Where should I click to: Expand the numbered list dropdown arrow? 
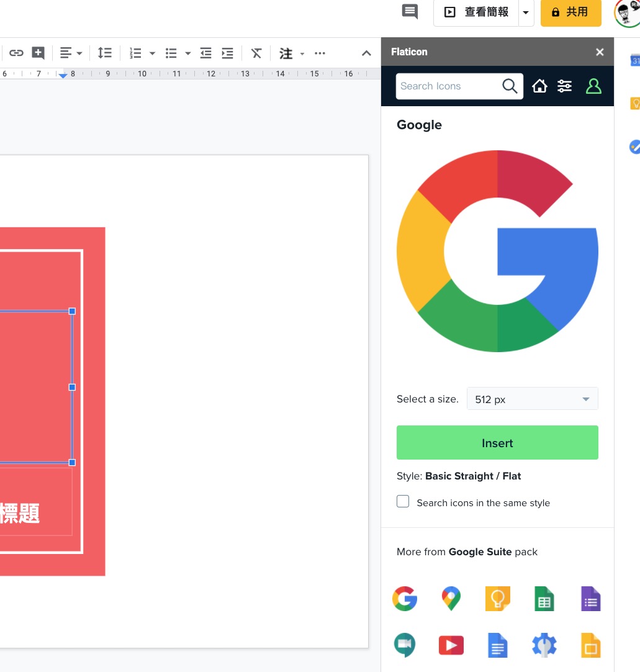(152, 54)
